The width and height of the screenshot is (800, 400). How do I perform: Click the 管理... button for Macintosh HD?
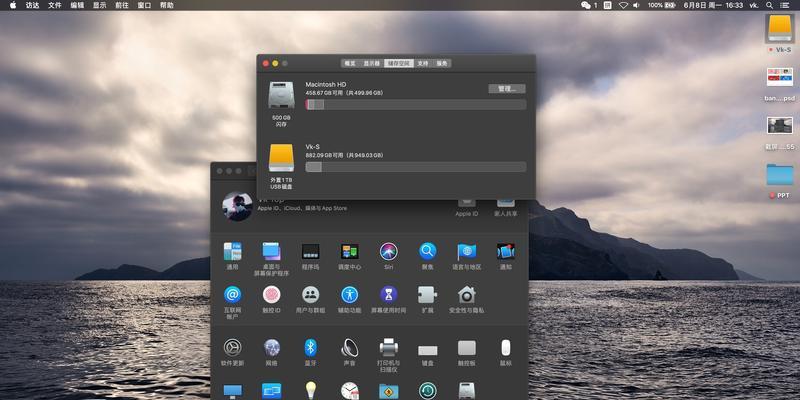[507, 89]
